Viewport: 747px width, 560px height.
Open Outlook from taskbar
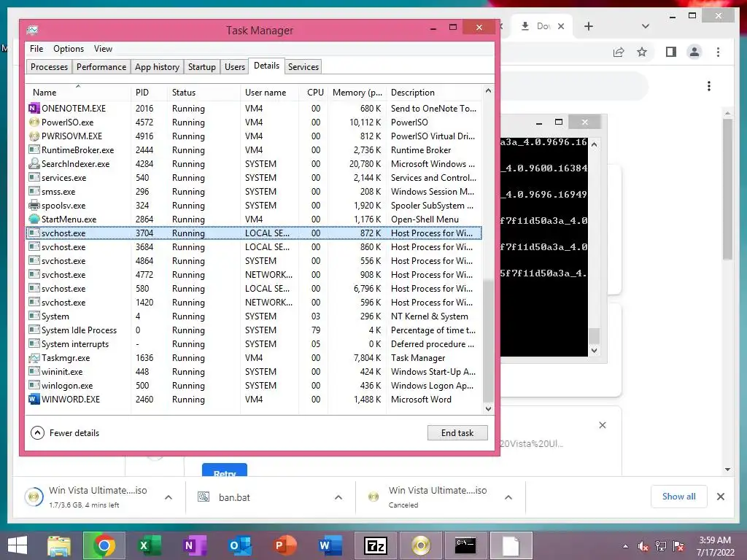[x=239, y=545]
